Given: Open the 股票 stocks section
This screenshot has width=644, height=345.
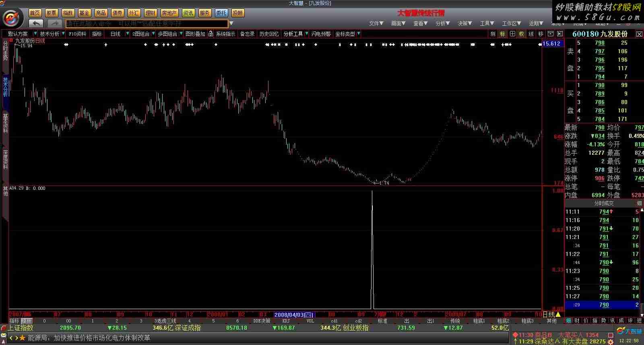Looking at the screenshot, I should (x=52, y=13).
